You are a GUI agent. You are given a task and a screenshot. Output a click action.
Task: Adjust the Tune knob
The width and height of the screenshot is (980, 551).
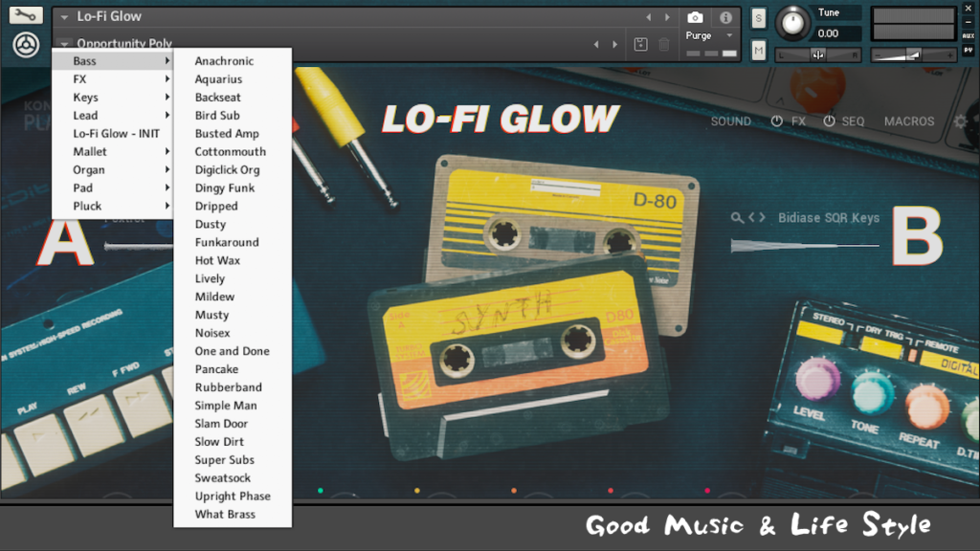click(x=792, y=23)
